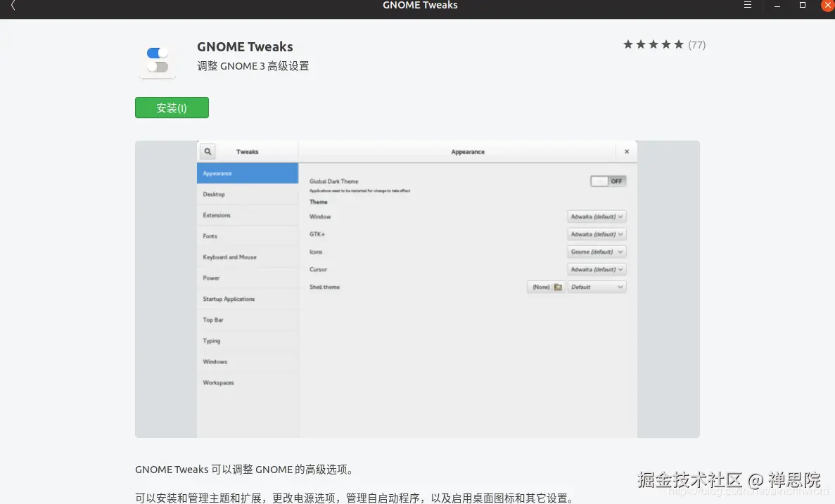The width and height of the screenshot is (835, 504).
Task: Click the description line starting 可以安装和管理主题和扩展
Action: pos(355,498)
